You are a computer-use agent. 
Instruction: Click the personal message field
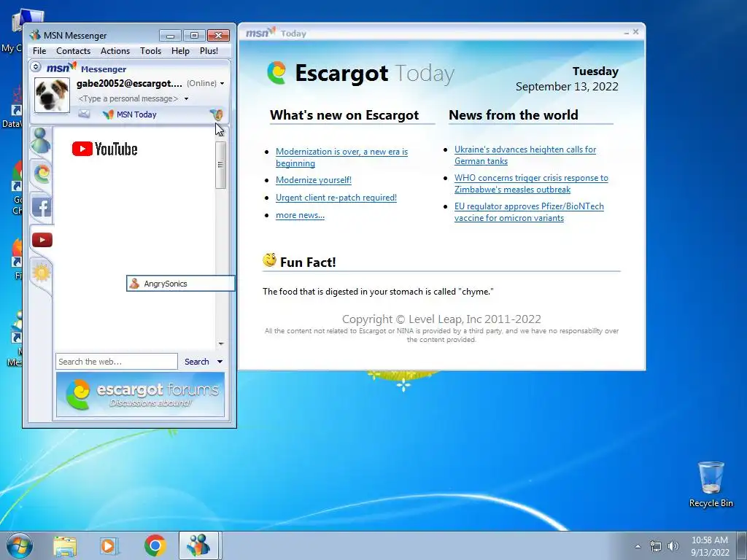(x=128, y=98)
